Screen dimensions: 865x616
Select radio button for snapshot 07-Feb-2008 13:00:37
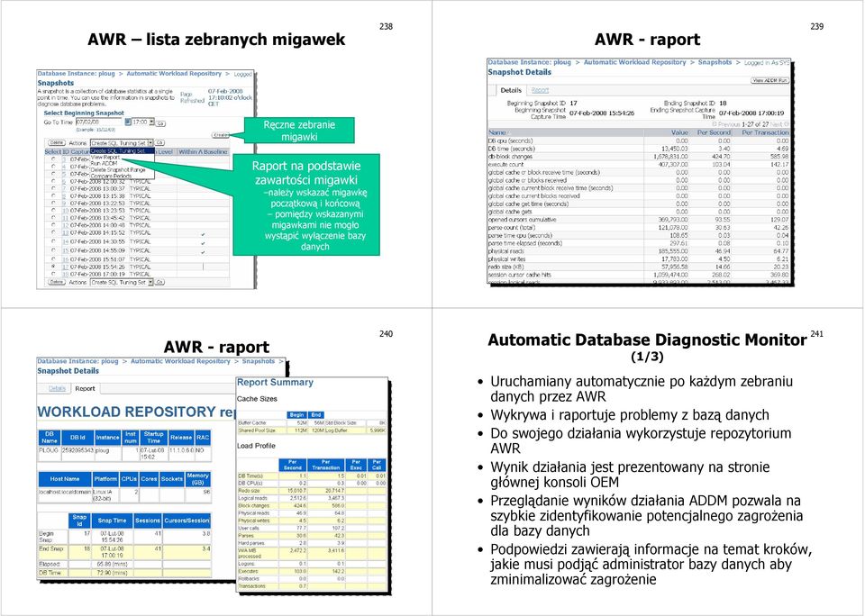(53, 188)
